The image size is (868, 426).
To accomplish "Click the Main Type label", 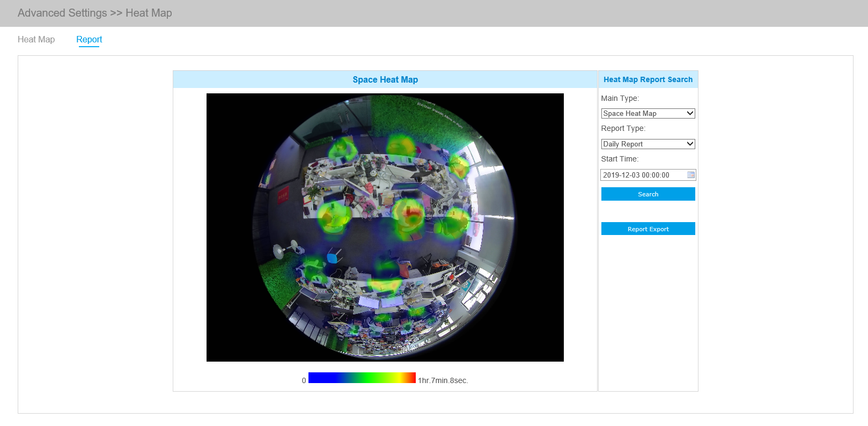I will tap(620, 98).
